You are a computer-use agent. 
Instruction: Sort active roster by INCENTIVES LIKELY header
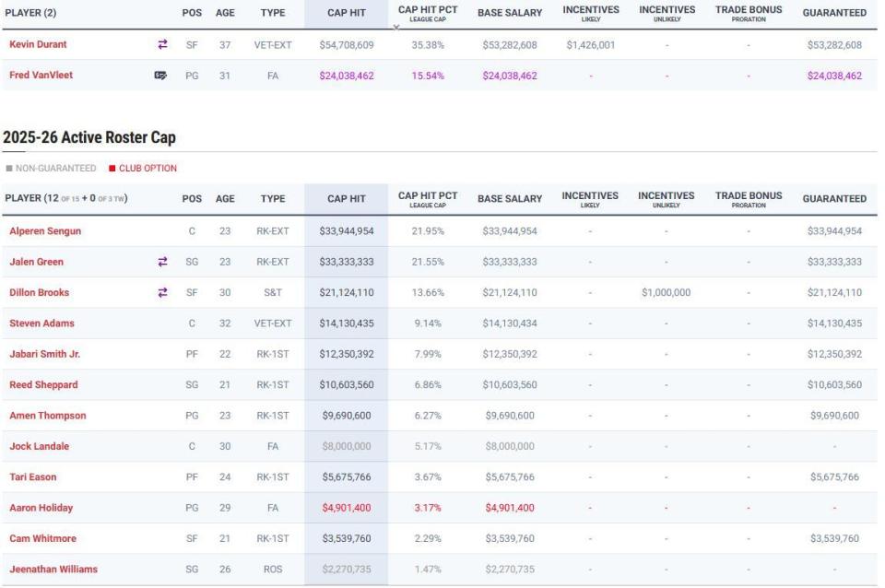pyautogui.click(x=590, y=199)
